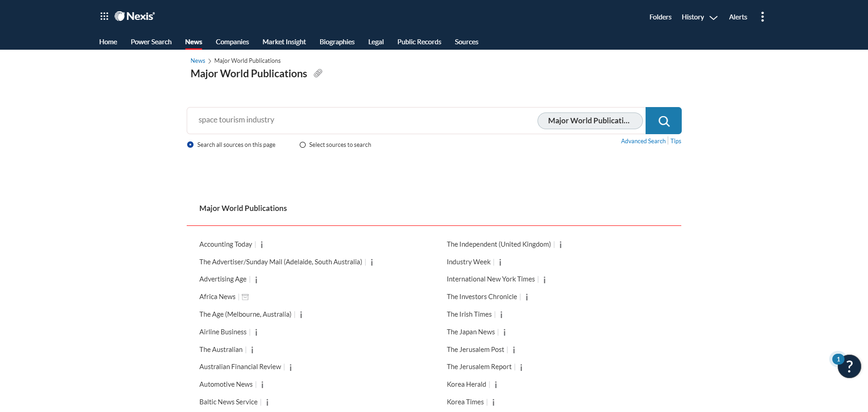This screenshot has width=868, height=412.
Task: Select the News tab in navigation
Action: tap(193, 42)
